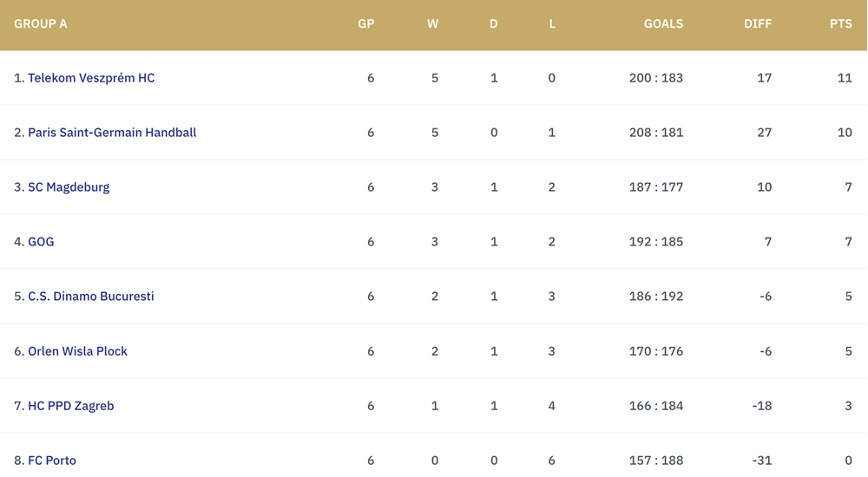This screenshot has height=477, width=868.
Task: Click Paris Saint-Germain's 208 : 181 goals
Action: 656,133
